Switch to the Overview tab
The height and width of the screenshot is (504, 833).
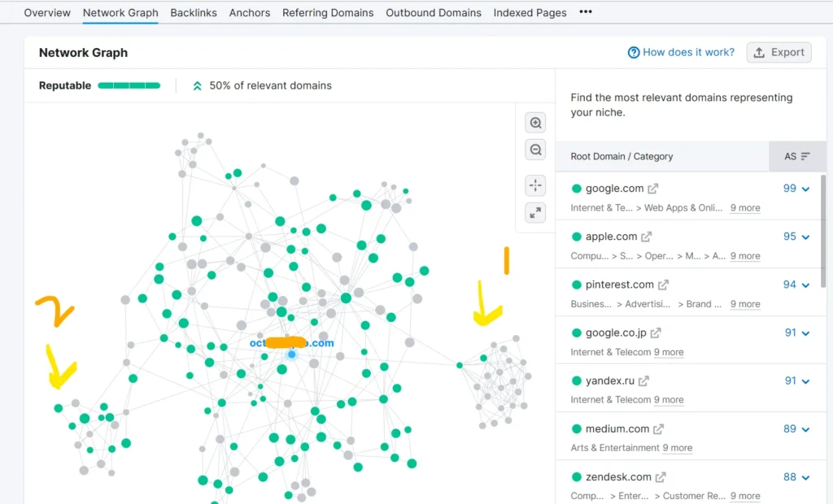click(x=47, y=13)
